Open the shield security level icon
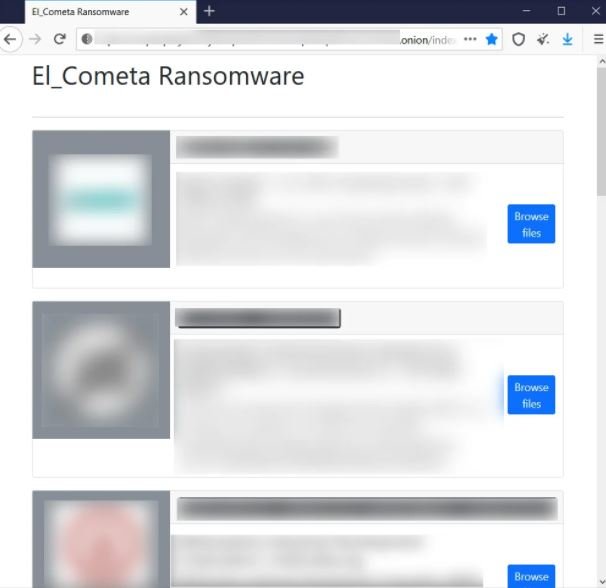606x588 pixels. point(518,39)
